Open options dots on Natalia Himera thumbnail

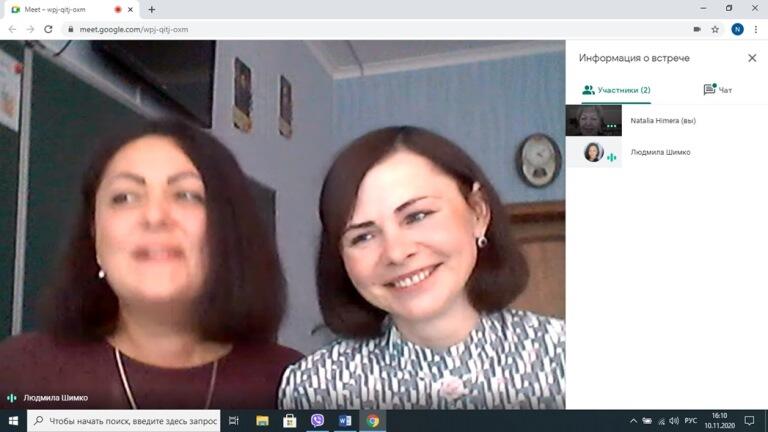[x=611, y=126]
